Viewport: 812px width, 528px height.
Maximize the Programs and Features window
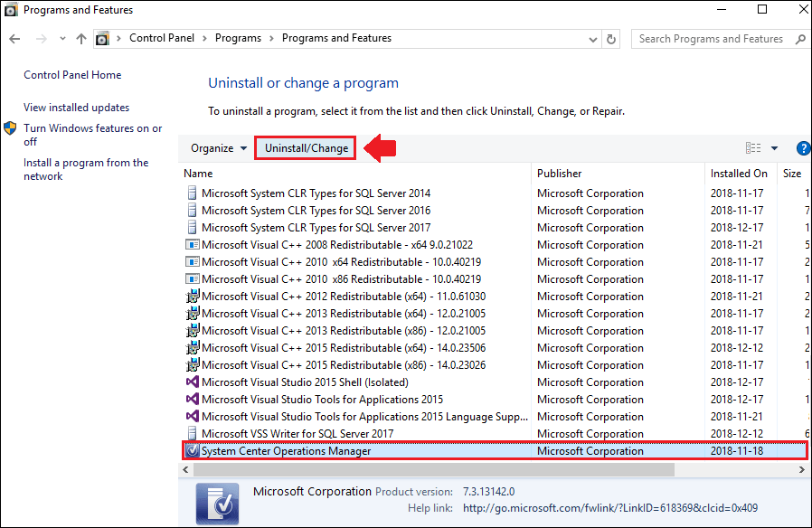tap(762, 9)
